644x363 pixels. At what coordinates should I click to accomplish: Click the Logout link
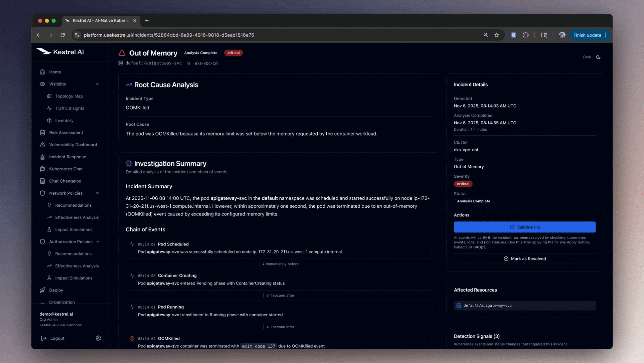[57, 338]
